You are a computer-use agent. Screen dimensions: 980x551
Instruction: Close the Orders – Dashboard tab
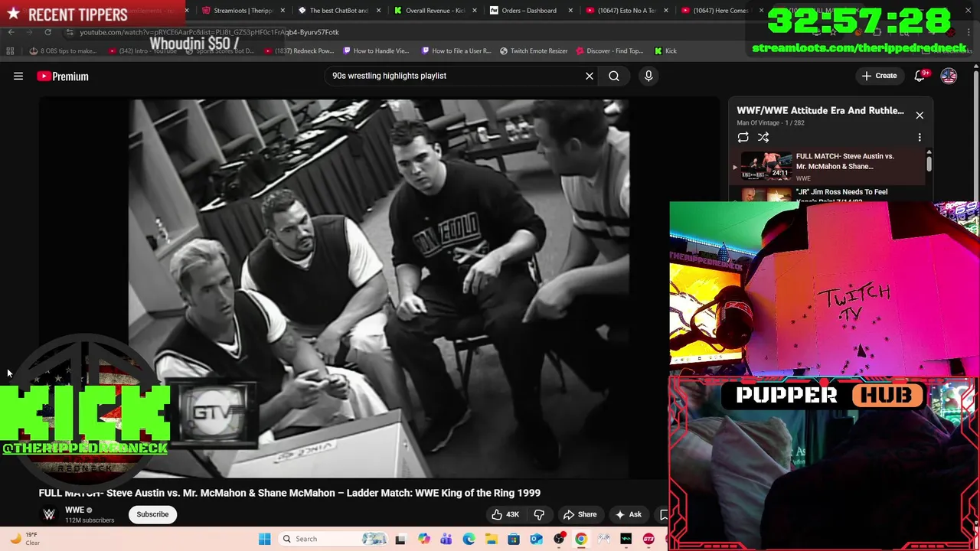point(570,11)
